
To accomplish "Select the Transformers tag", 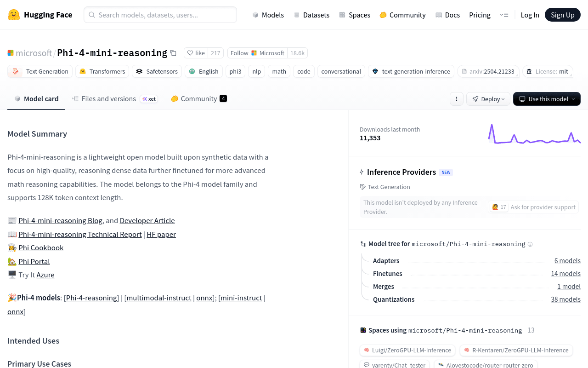I will coord(102,71).
